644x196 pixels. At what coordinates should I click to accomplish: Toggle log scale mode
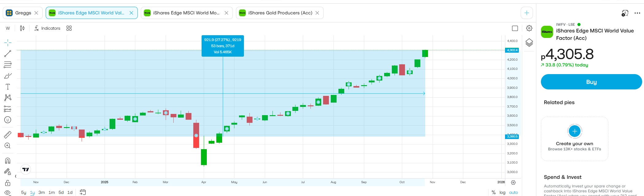click(x=502, y=192)
